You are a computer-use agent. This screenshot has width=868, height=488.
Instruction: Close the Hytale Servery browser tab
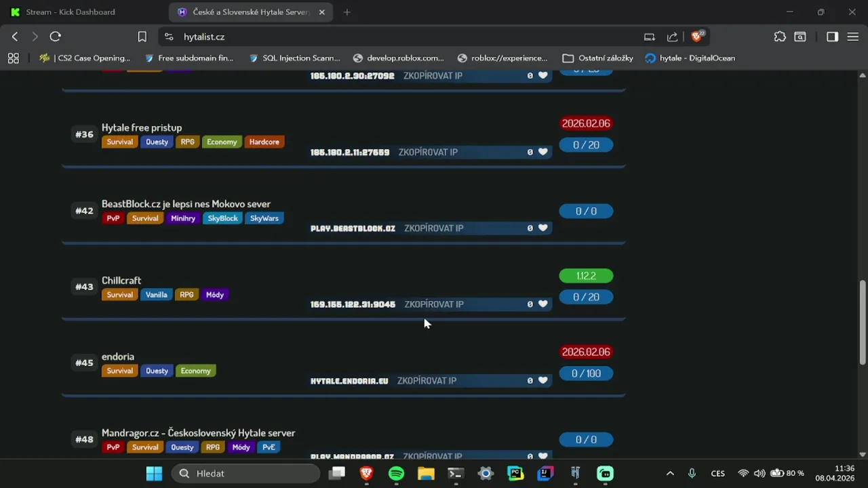point(322,12)
